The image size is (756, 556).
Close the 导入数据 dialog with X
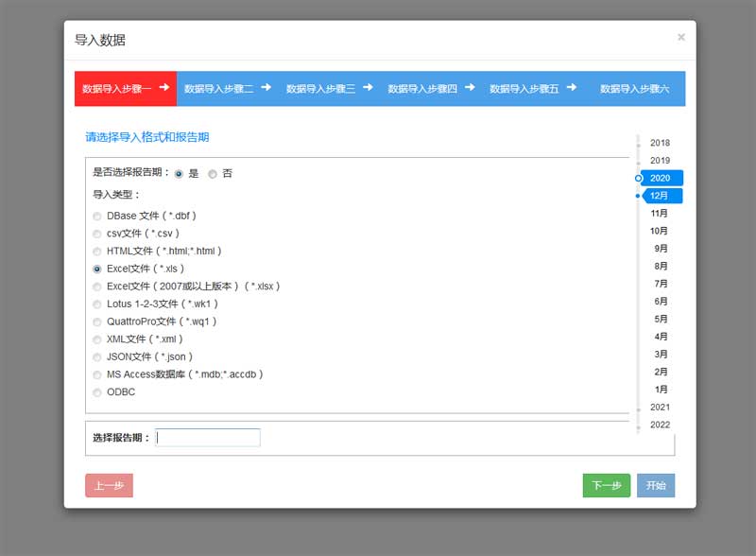tap(680, 37)
